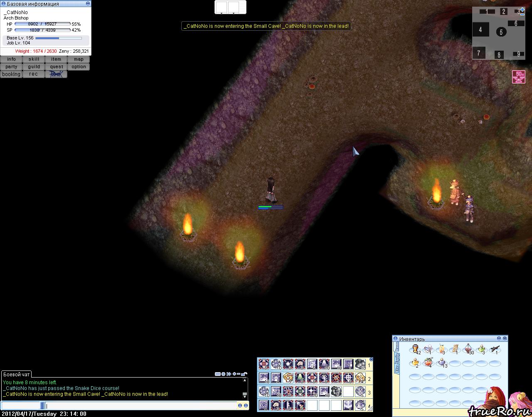
Task: Use the arrow skill in hotbar row 4
Action: point(300,405)
